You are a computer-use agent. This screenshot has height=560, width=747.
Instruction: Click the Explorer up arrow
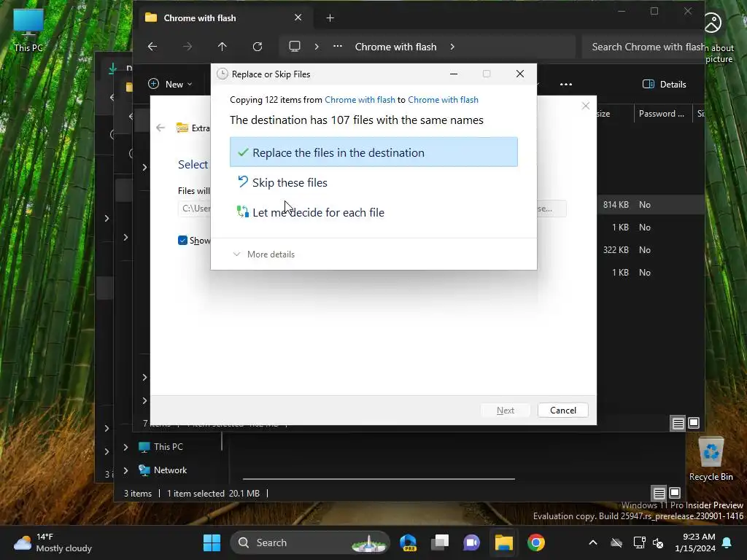(222, 47)
